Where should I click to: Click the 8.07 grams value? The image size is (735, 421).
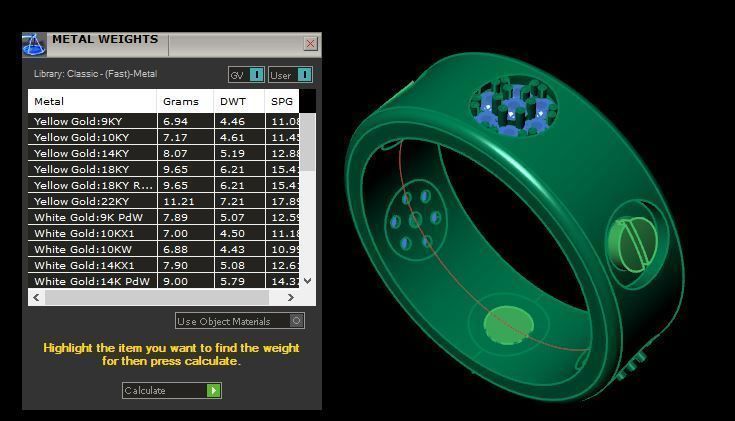click(175, 153)
